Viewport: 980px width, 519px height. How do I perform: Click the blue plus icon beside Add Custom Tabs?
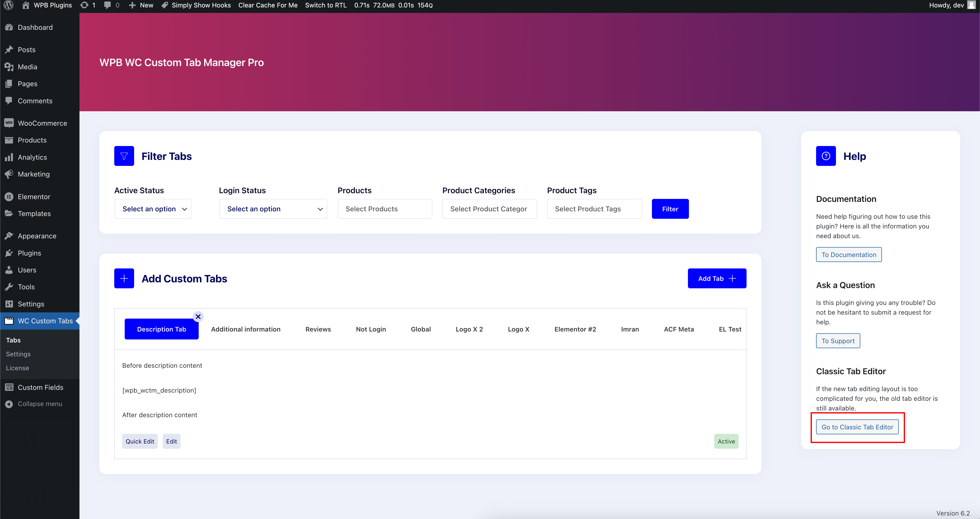click(124, 279)
